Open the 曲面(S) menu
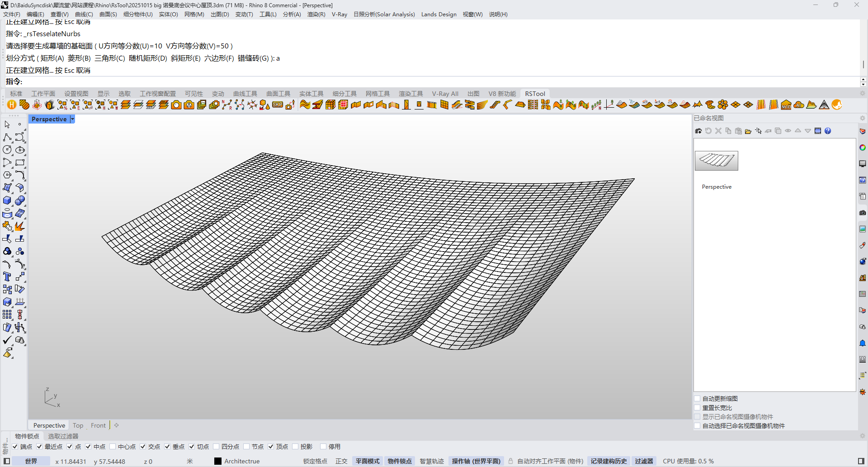Viewport: 868px width, 467px height. tap(108, 14)
